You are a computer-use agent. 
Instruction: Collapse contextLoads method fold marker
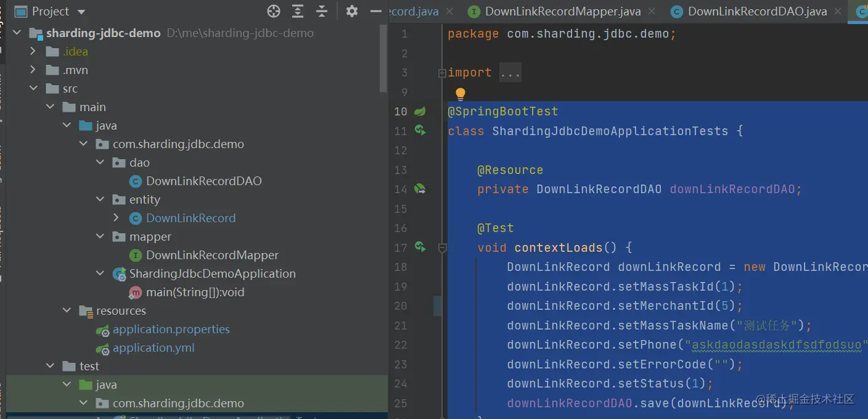(x=442, y=247)
